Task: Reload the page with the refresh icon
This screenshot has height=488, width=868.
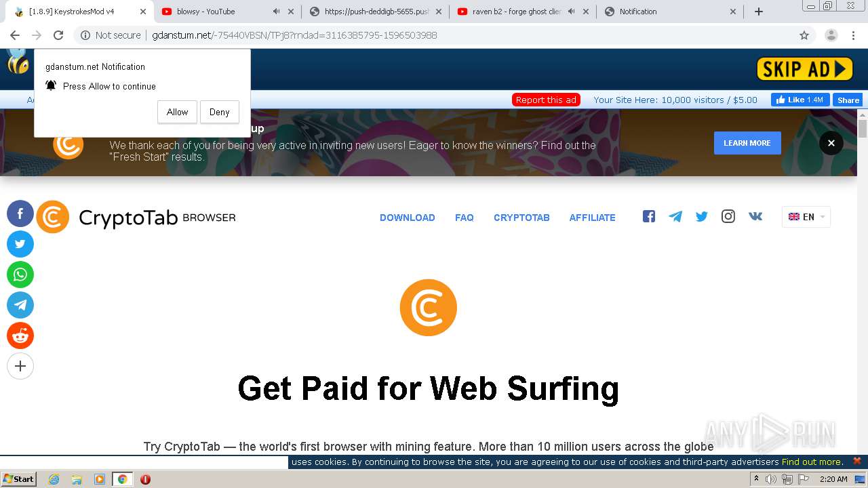Action: [x=58, y=35]
